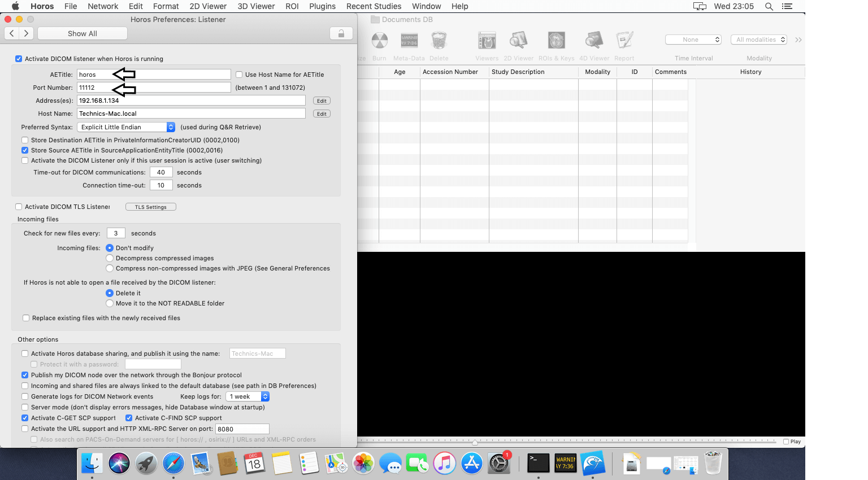
Task: Open the Time Interval None dropdown
Action: pyautogui.click(x=693, y=40)
